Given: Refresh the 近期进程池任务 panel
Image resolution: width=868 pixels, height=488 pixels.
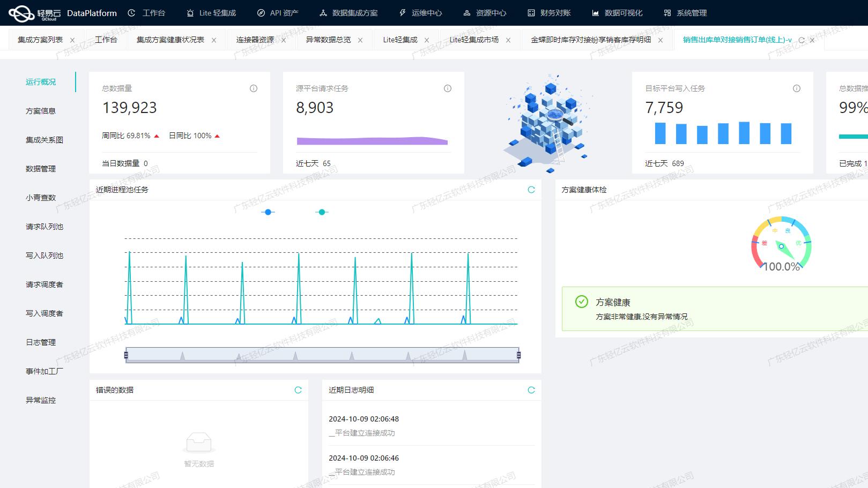Looking at the screenshot, I should [x=531, y=189].
